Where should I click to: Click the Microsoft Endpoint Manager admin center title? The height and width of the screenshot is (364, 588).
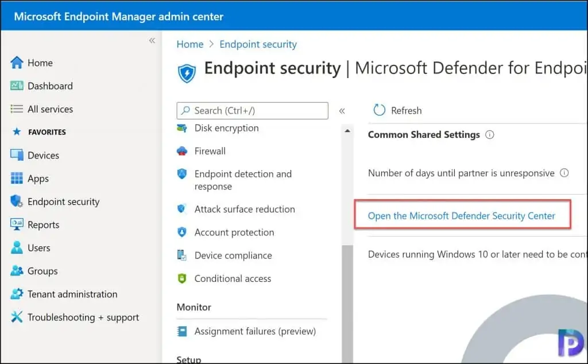point(118,17)
